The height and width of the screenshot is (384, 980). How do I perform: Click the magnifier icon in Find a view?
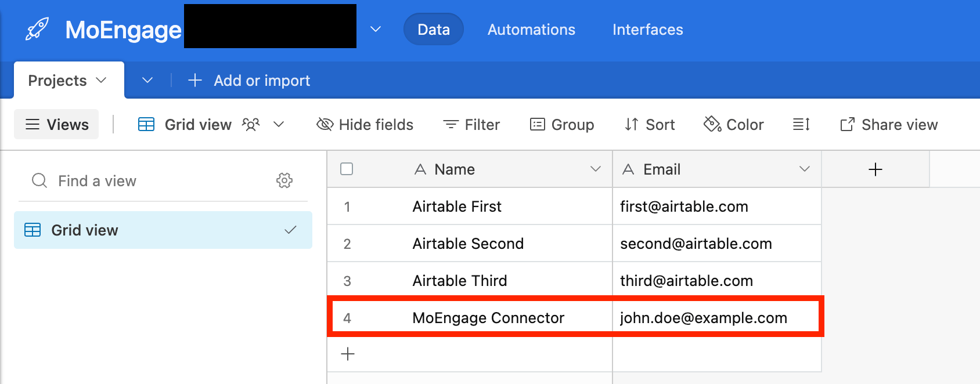click(39, 180)
